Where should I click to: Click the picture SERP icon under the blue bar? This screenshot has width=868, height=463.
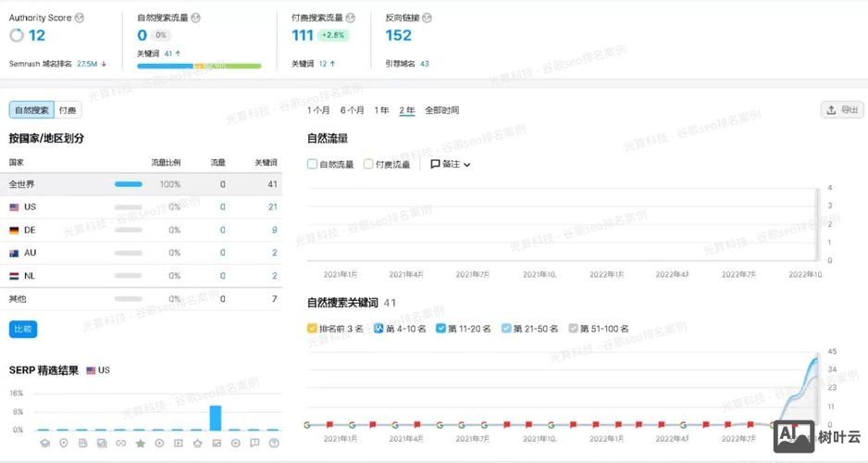coord(217,443)
